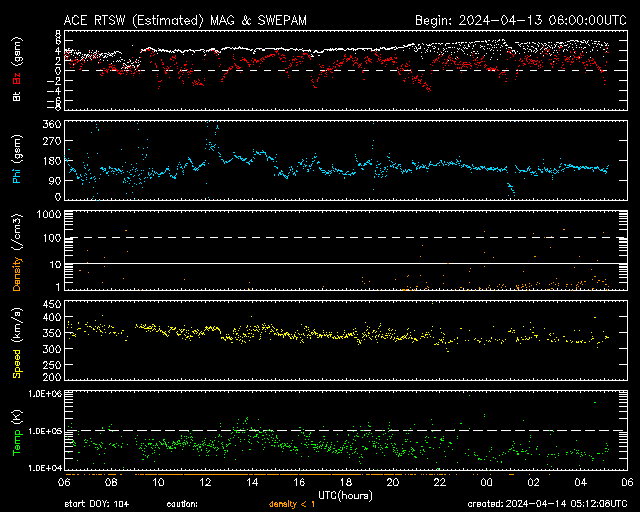Click the orange Density axis label

tap(16, 252)
